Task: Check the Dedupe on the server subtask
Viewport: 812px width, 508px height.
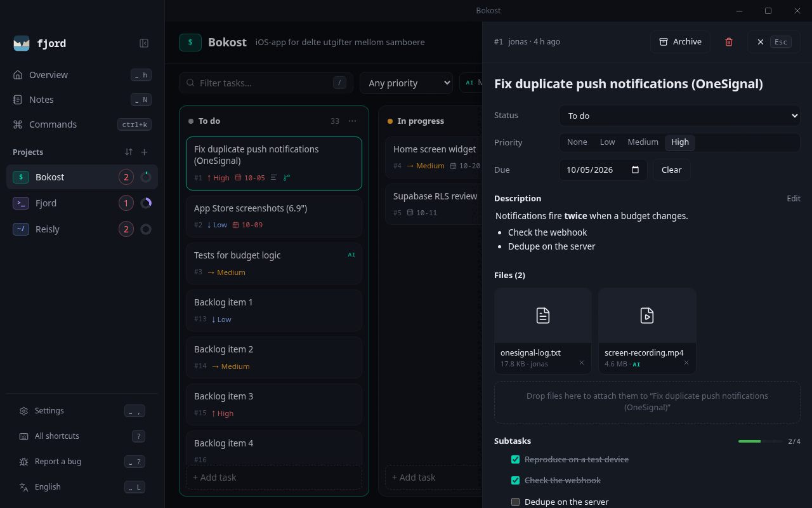Action: [x=515, y=502]
